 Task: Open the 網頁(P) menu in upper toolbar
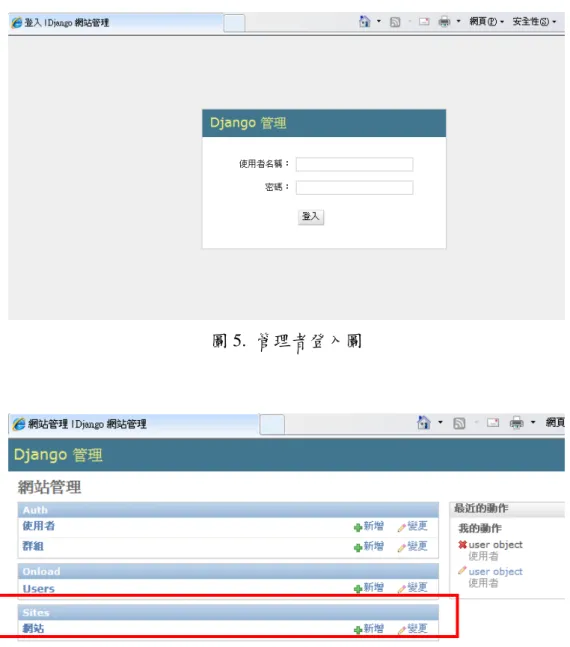(487, 21)
